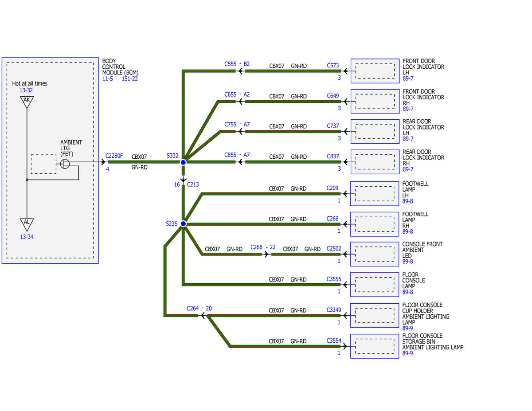Follow the 11-5 BCM reference link

pos(108,79)
